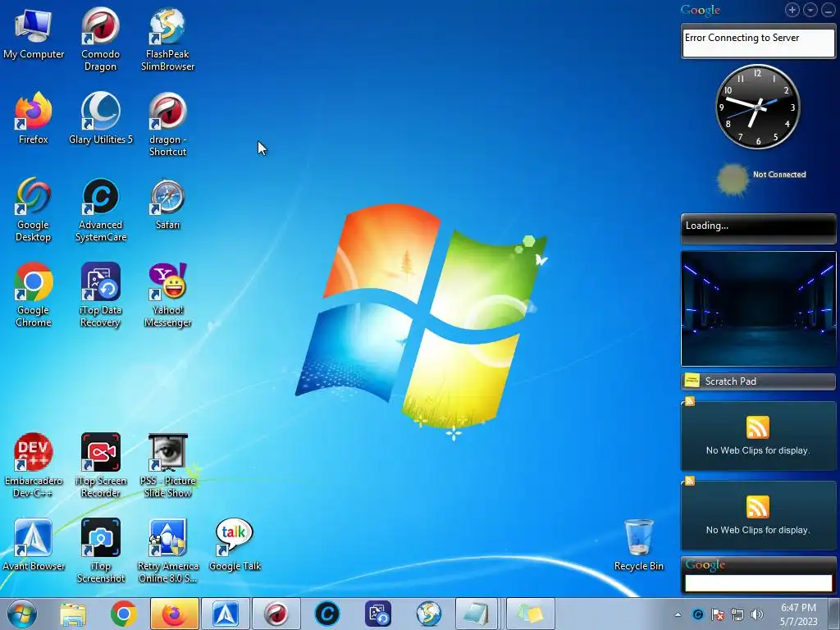Open the Google logo atop the sidebar
The height and width of the screenshot is (630, 840).
pyautogui.click(x=701, y=10)
